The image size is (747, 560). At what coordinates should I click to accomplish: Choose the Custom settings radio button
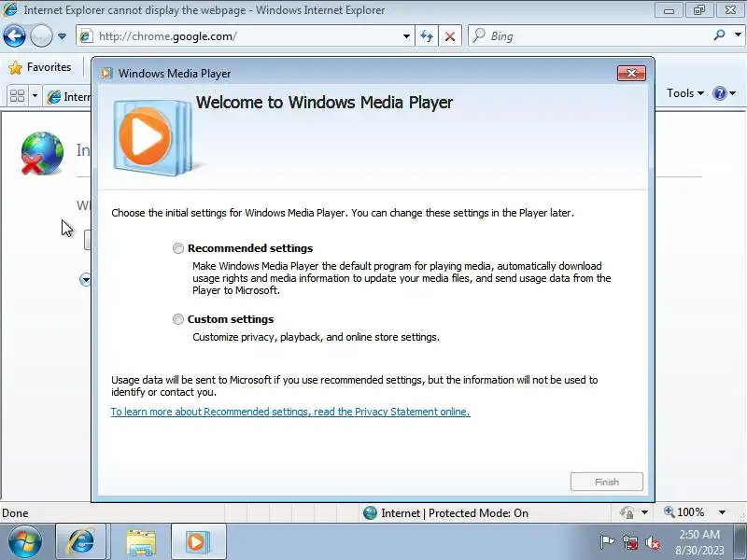178,319
